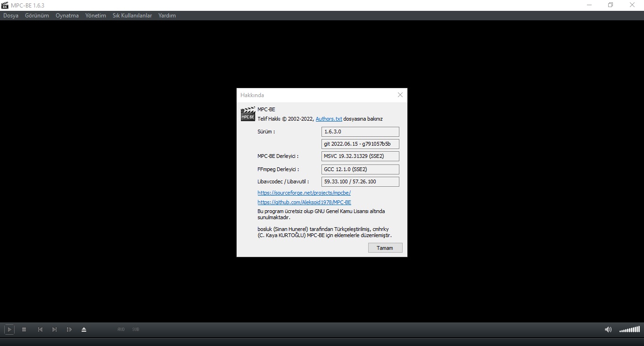
Task: Close the MPC-BE 1.6.3 main window
Action: click(x=632, y=5)
